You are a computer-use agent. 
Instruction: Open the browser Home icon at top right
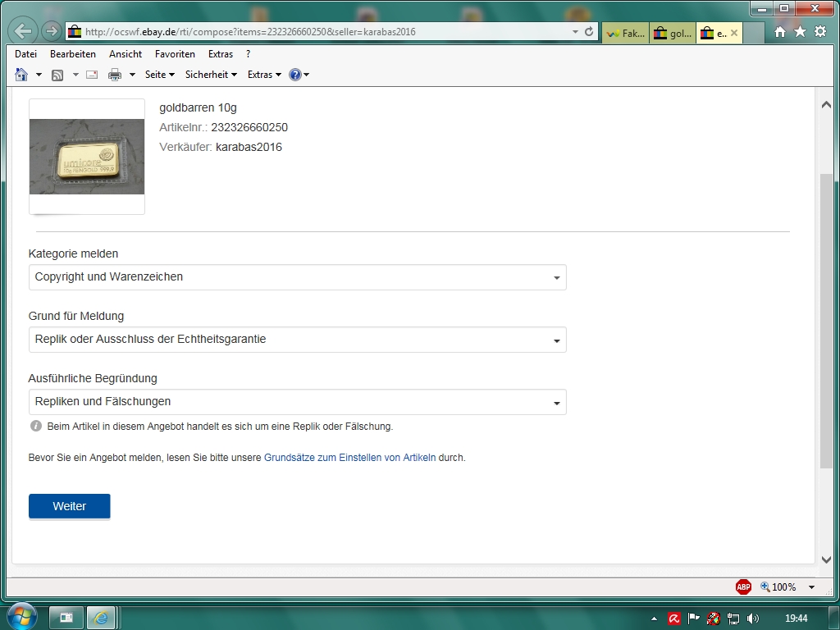[x=780, y=32]
